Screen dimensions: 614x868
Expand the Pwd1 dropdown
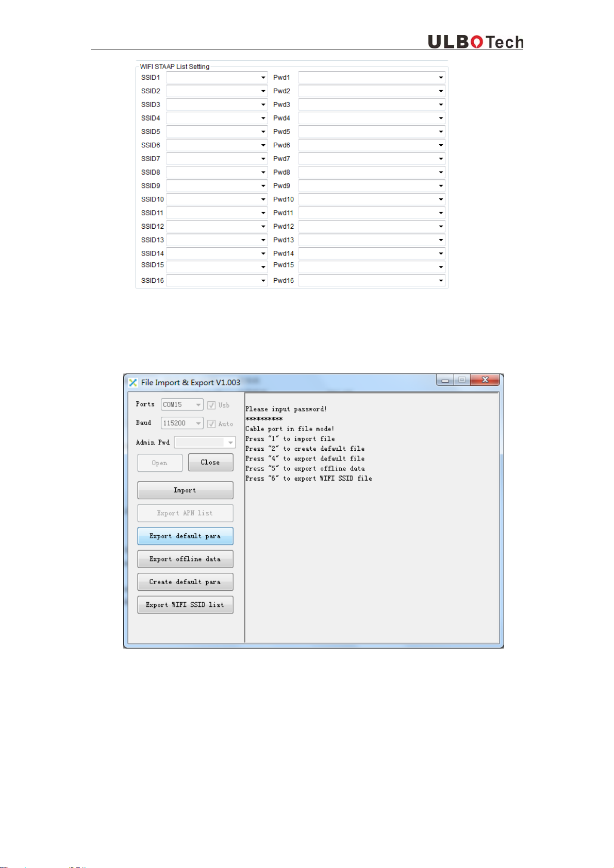[441, 78]
